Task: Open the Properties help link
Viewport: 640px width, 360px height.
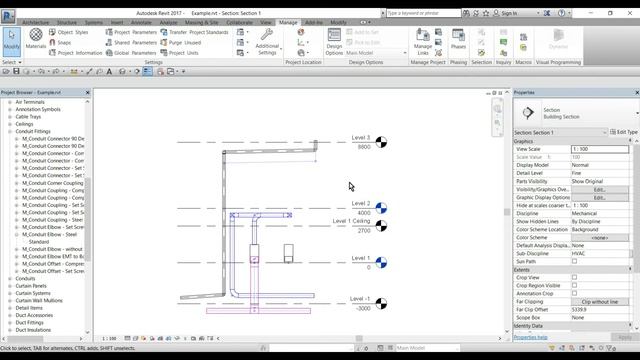Action: point(530,337)
